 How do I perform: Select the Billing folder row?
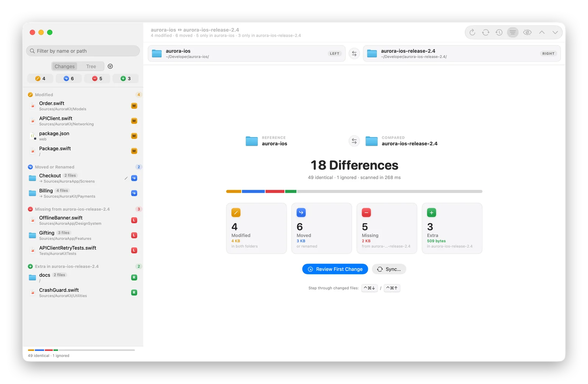83,193
